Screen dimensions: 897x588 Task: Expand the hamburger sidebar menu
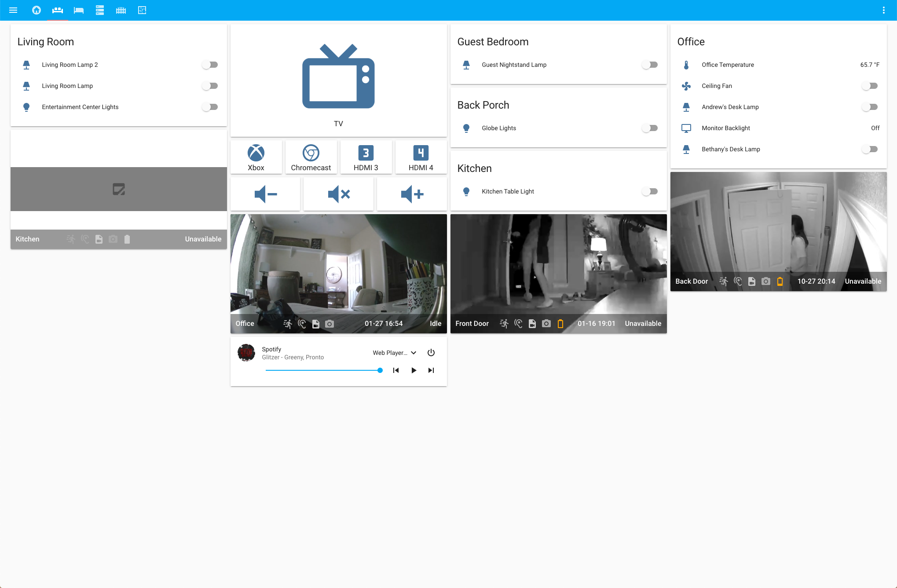[13, 10]
